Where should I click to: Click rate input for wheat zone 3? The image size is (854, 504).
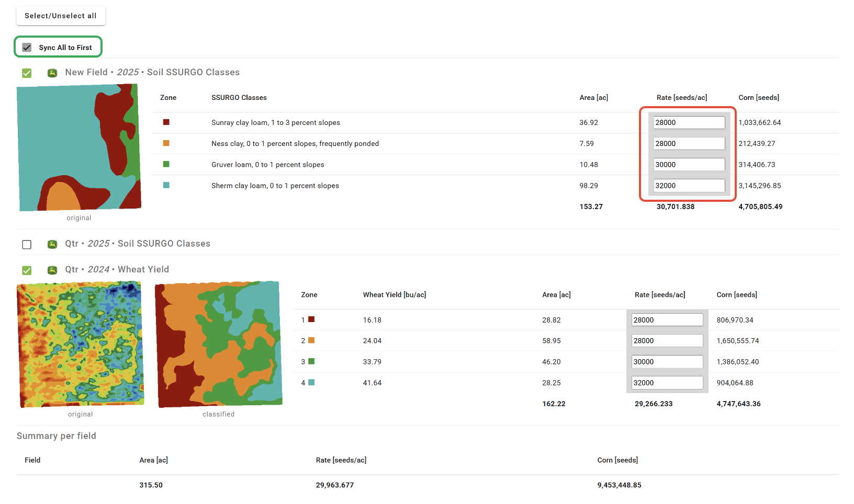point(667,362)
